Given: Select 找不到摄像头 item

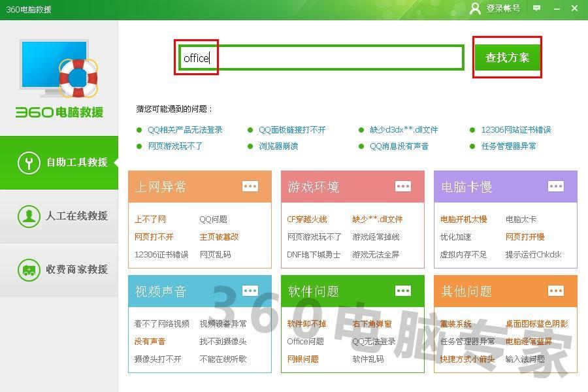Looking at the screenshot, I should [x=223, y=341].
